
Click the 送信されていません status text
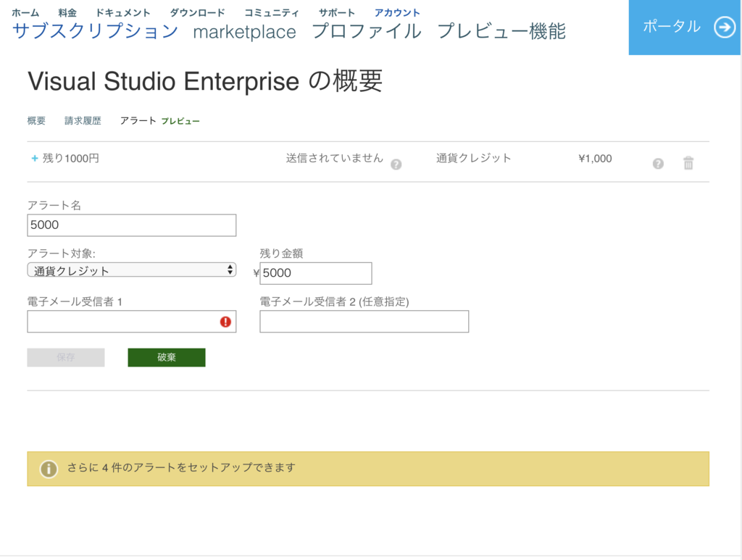[335, 159]
